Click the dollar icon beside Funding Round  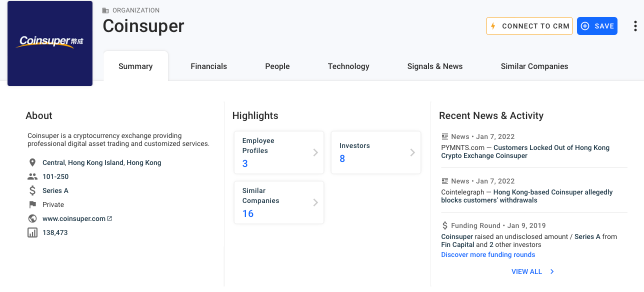click(x=445, y=225)
